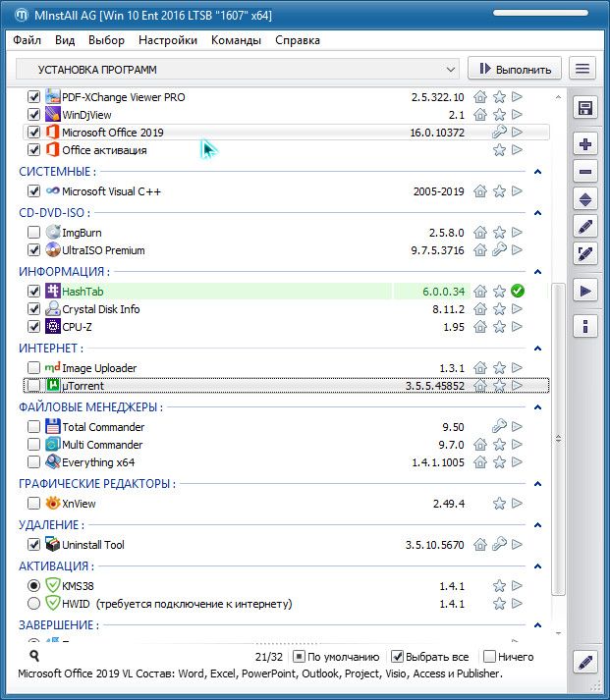Click the program list vertical scrollbar thumb
The image size is (610, 700).
558,439
